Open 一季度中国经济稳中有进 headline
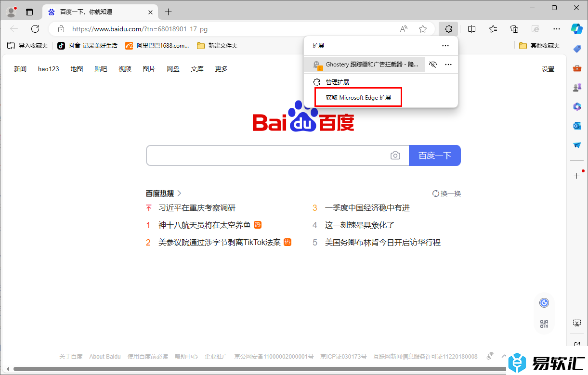 point(367,208)
